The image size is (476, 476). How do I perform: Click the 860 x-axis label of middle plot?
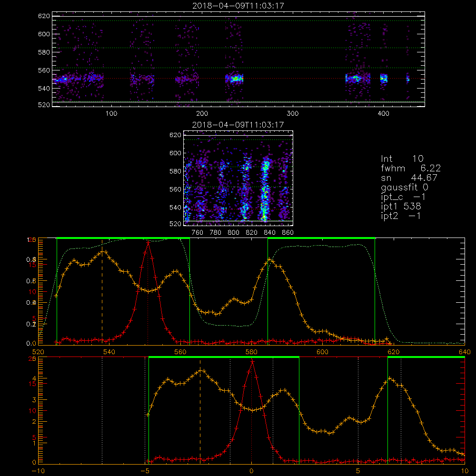click(x=288, y=233)
